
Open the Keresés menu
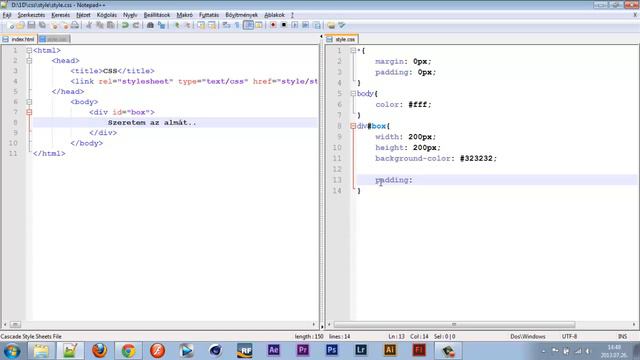[x=60, y=15]
